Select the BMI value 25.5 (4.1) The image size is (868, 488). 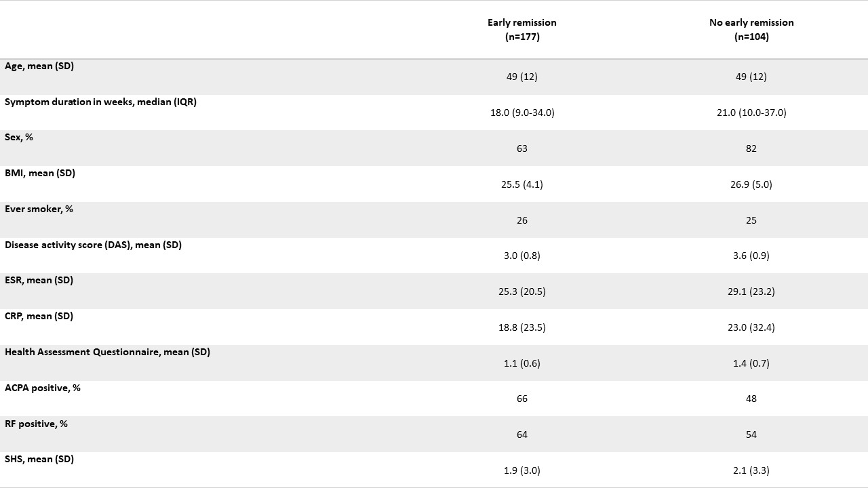[x=521, y=184]
